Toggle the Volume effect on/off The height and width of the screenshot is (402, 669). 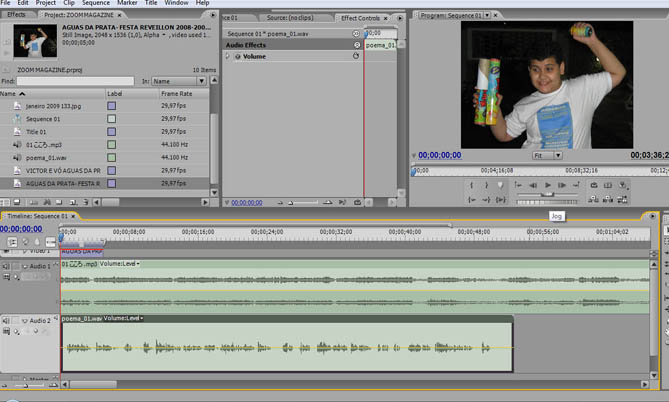[238, 57]
